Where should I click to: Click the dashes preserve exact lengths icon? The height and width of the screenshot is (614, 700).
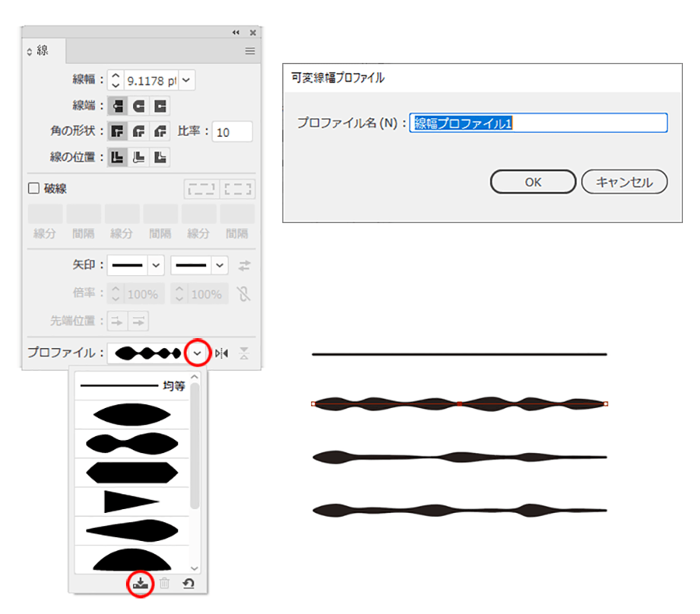[201, 189]
